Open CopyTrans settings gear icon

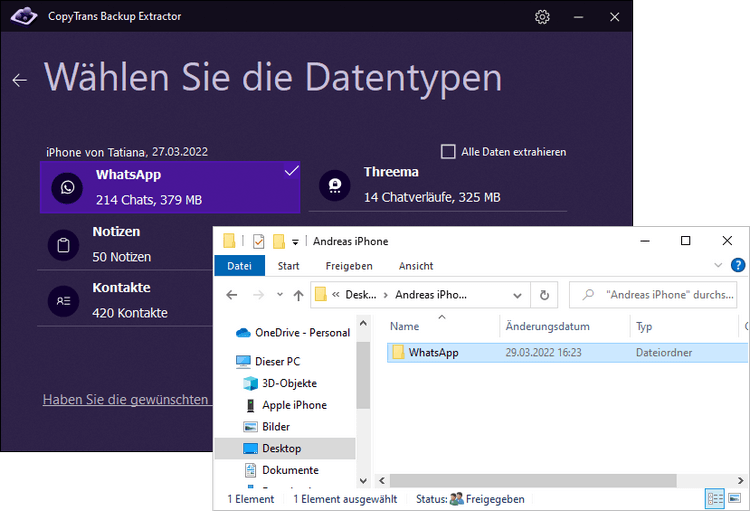[542, 17]
